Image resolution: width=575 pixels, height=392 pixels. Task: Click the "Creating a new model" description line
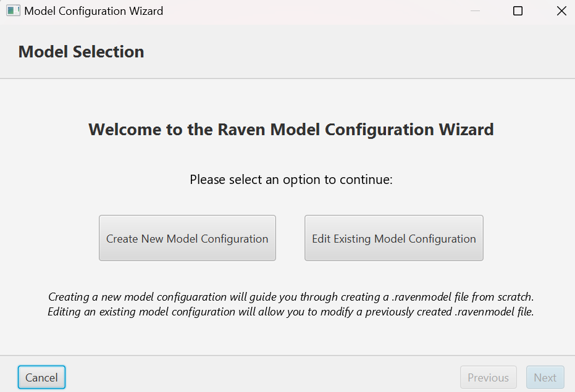click(291, 297)
